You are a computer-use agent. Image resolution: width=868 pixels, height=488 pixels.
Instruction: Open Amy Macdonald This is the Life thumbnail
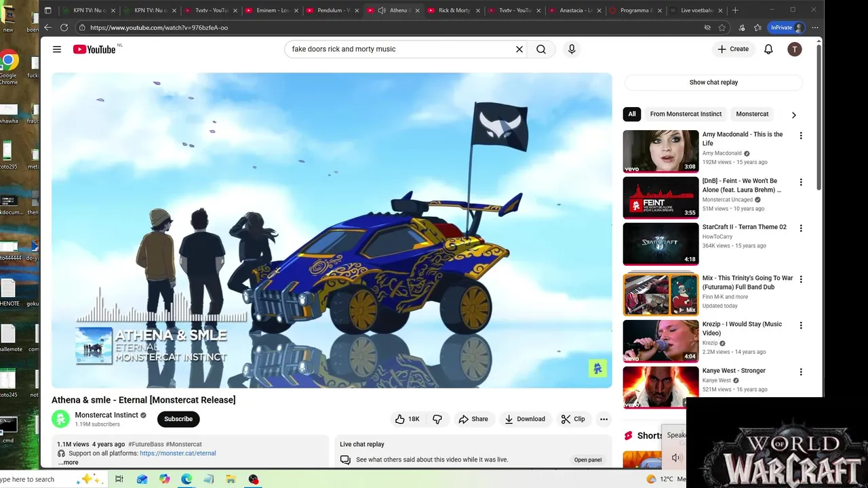(x=660, y=151)
